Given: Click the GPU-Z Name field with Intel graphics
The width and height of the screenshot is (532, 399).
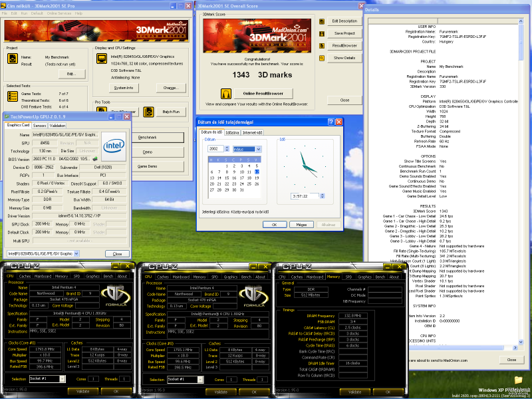Looking at the screenshot, I should point(66,135).
